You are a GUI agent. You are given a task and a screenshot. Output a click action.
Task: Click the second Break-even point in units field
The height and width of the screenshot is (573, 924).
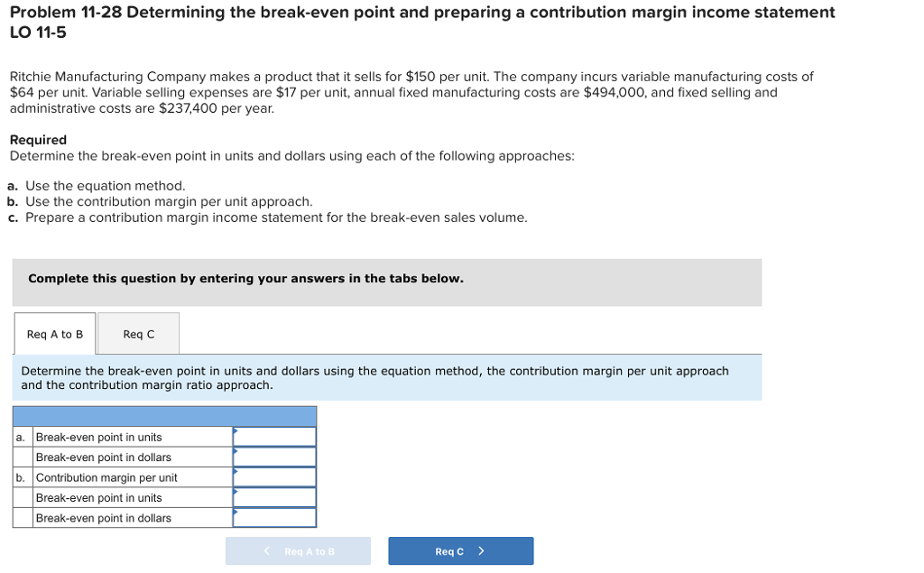(x=275, y=497)
